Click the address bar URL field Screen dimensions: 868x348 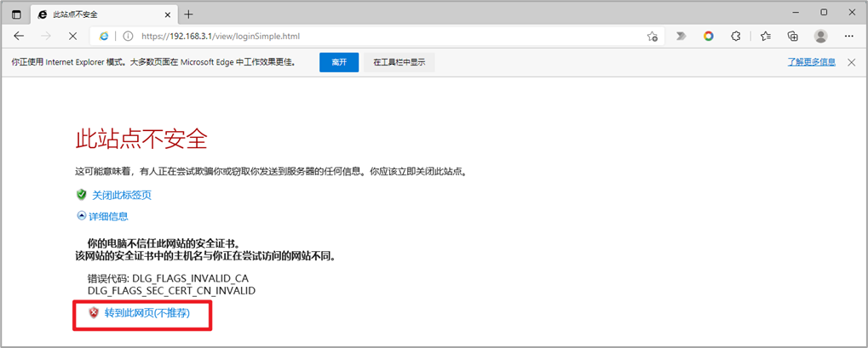383,37
